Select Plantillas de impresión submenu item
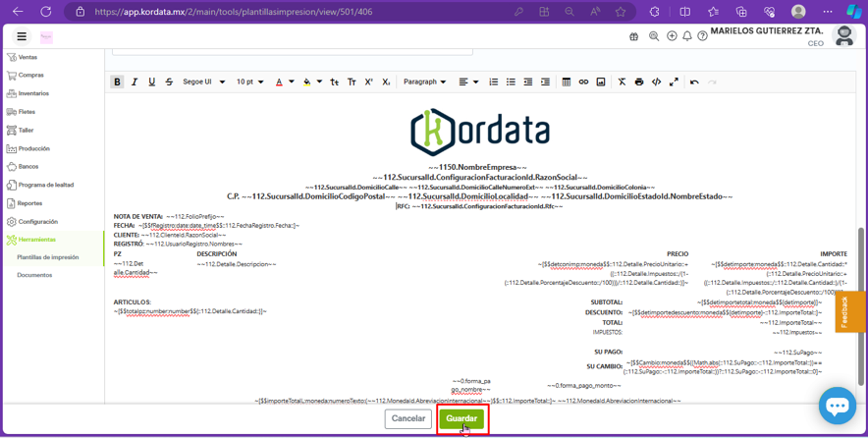Viewport: 868px width, 438px height. point(48,257)
